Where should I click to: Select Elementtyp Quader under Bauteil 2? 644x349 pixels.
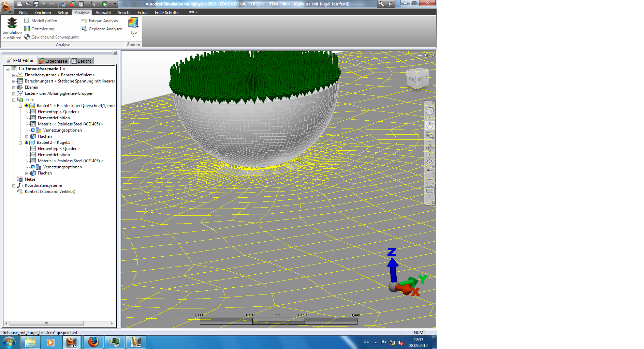tap(59, 149)
